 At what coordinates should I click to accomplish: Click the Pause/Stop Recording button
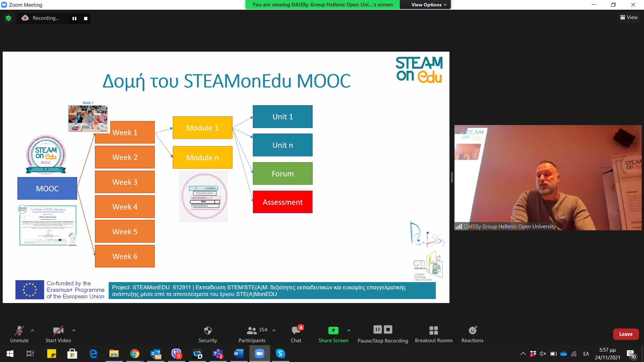[383, 330]
